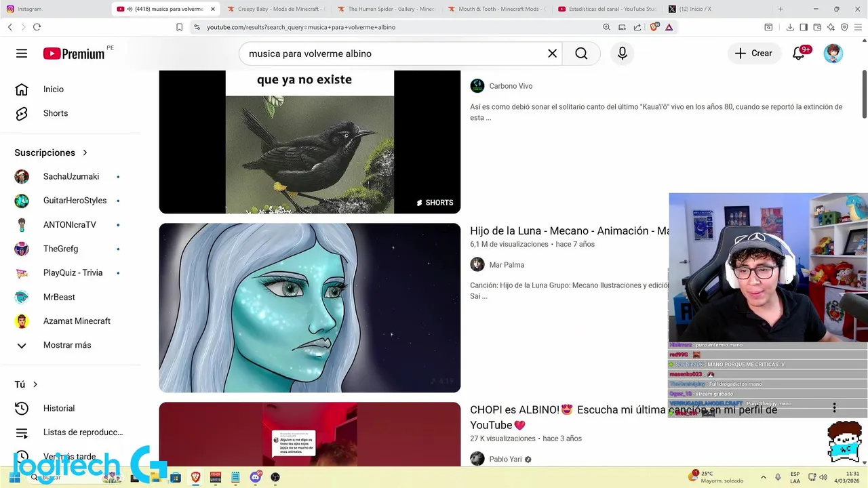Open the Brave Wallet icon

coord(817,27)
